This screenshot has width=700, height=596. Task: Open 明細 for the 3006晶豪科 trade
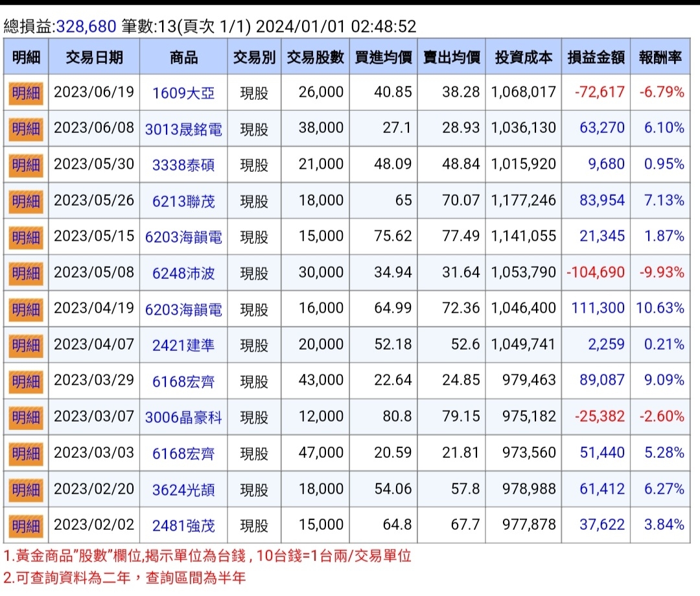coord(26,418)
